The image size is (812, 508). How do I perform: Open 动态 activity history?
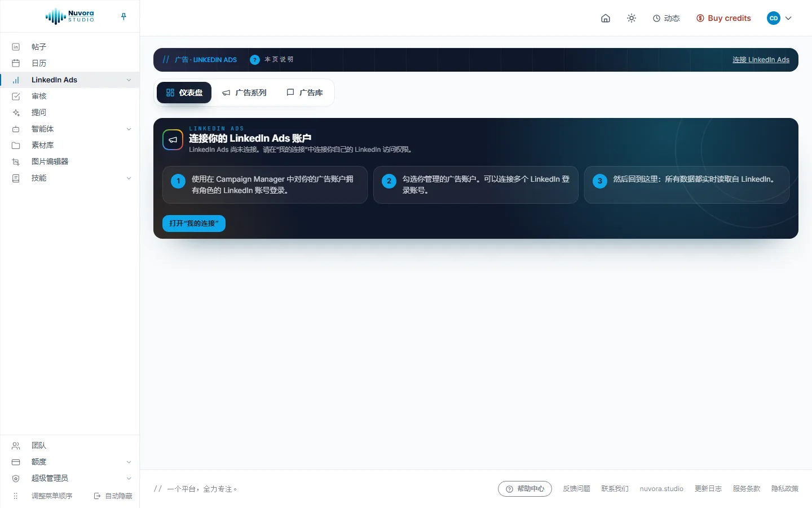(x=667, y=18)
